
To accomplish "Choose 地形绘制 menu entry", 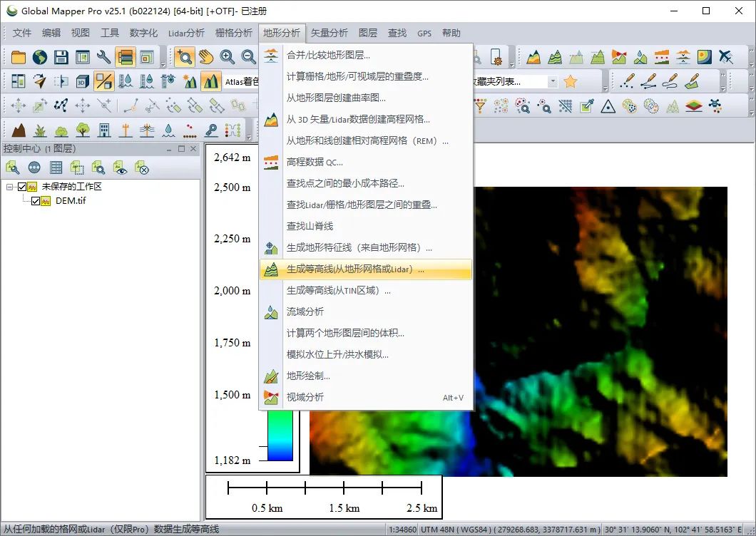I will [365, 376].
